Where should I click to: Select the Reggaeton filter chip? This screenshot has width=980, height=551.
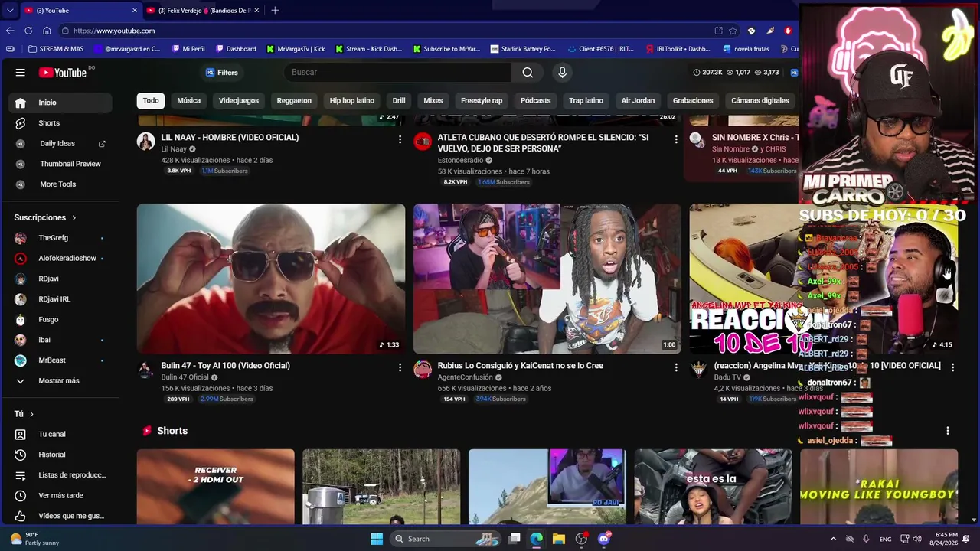point(294,100)
